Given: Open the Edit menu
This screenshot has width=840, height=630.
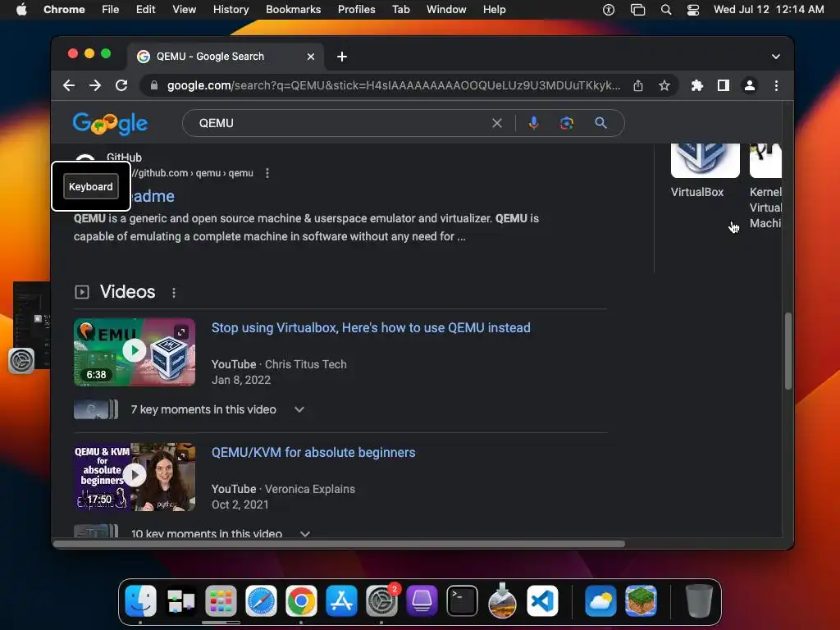Looking at the screenshot, I should (146, 10).
